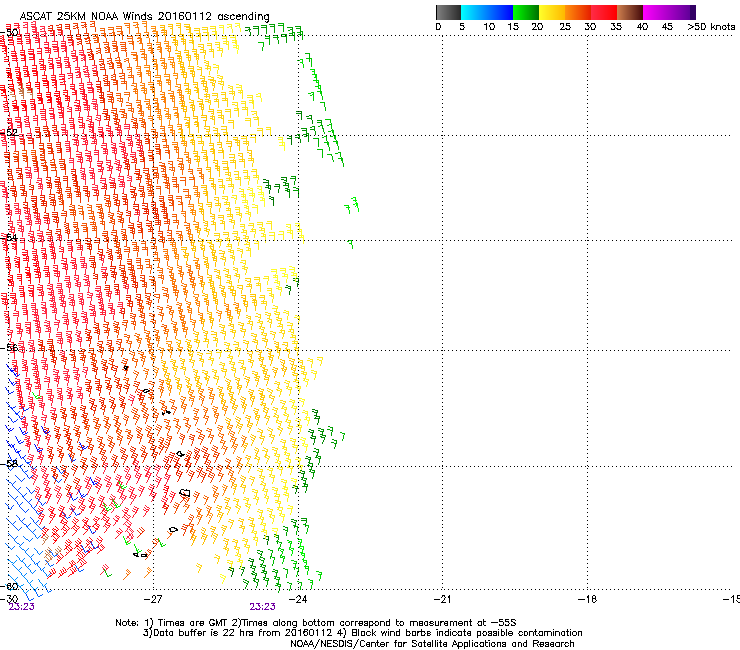Screen dimensions: 740x650
Task: Click the -18 longitude axis label
Action: click(x=587, y=599)
